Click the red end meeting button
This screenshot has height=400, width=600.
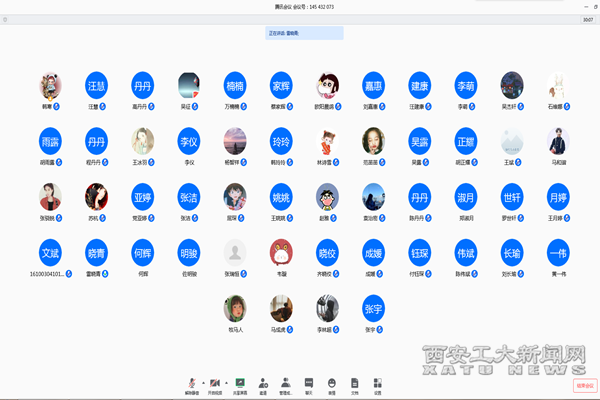[x=585, y=384]
